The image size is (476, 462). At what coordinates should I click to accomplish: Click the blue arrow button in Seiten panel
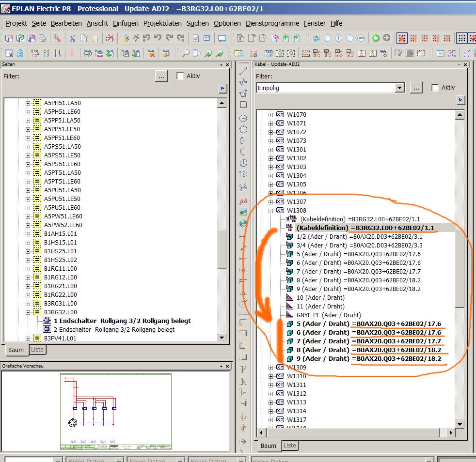[222, 88]
